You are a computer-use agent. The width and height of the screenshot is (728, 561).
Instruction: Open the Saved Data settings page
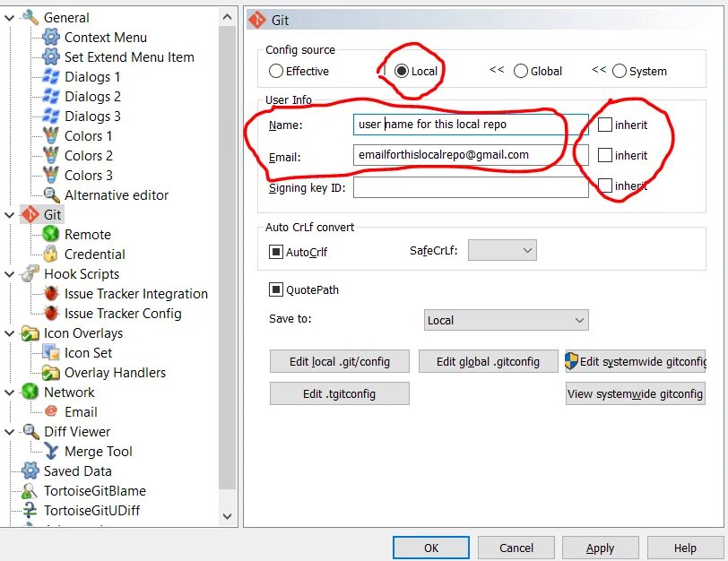(x=77, y=471)
